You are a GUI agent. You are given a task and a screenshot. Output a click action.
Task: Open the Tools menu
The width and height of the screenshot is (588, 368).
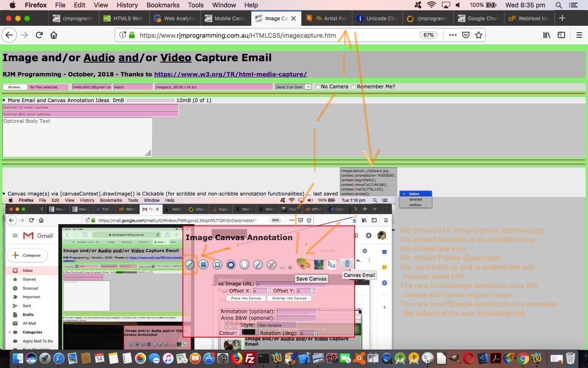[195, 5]
